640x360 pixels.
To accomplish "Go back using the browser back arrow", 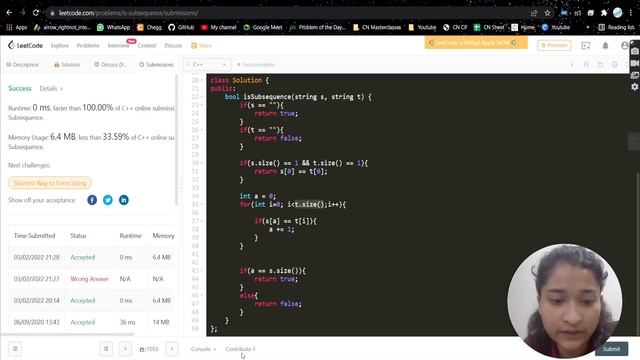I will click(x=9, y=13).
